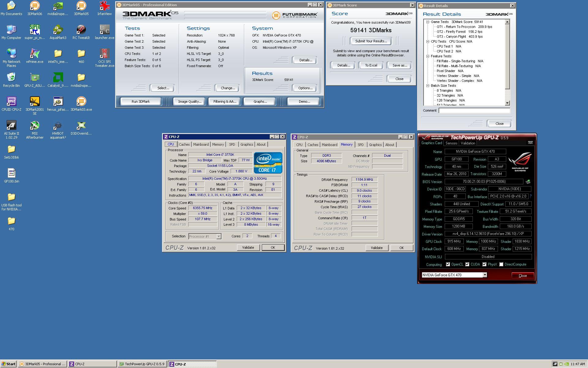Click the Windows Start button
588x368 pixels.
coord(8,364)
